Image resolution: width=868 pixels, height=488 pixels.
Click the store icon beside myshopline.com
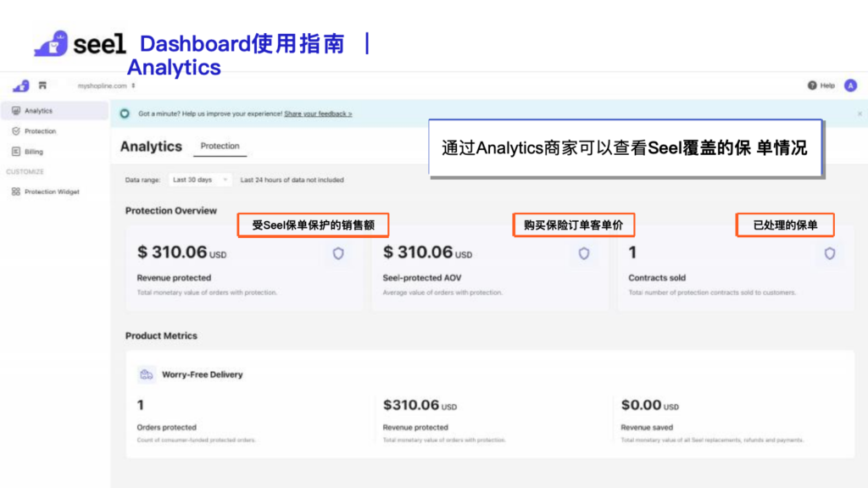pos(42,86)
